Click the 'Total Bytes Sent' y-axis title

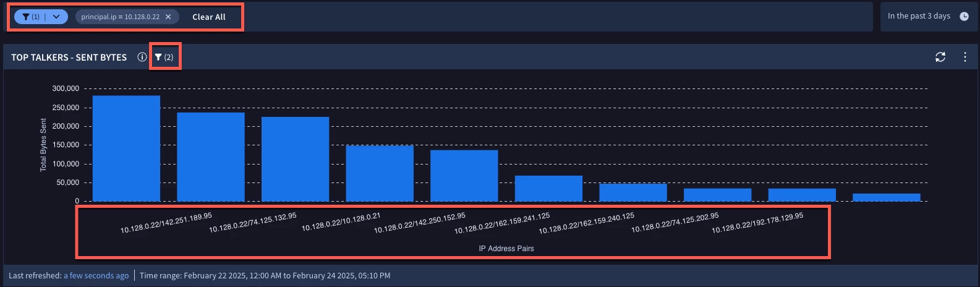coord(43,145)
